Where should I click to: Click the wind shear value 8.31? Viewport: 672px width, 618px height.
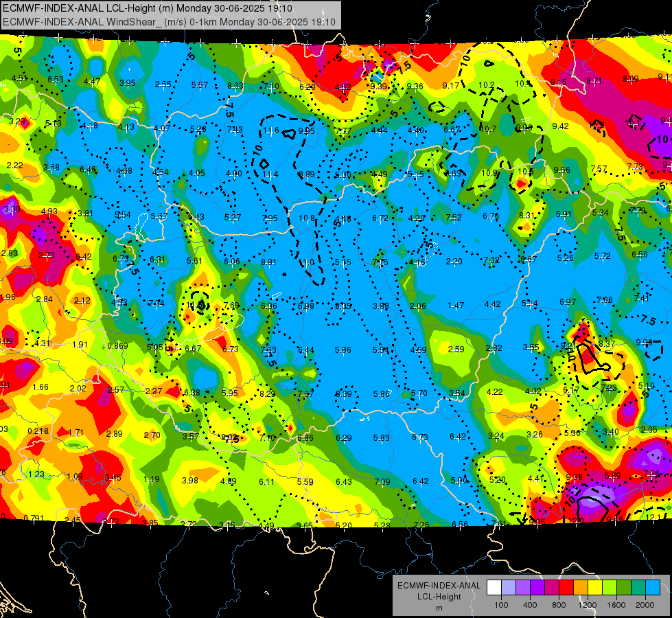(x=527, y=216)
